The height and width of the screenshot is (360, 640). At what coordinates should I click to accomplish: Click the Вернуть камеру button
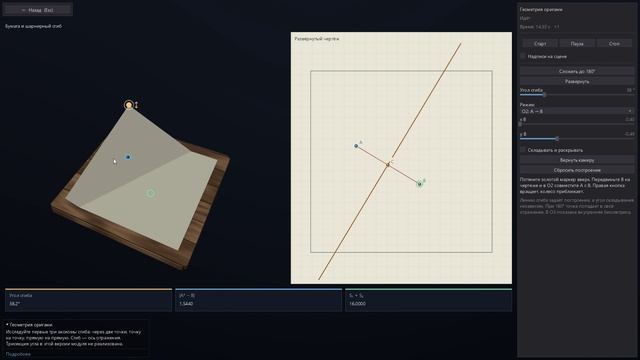(577, 160)
